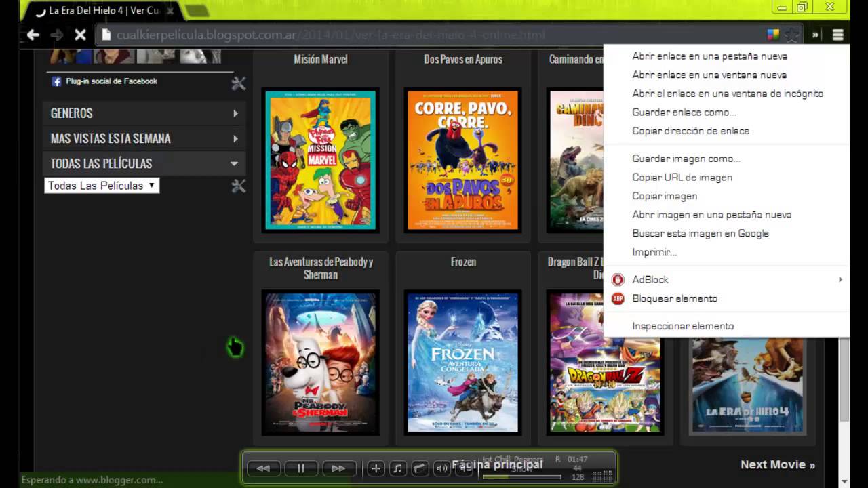Open Las Aventuras de Peabody y Sherman link
868x488 pixels.
(321, 268)
